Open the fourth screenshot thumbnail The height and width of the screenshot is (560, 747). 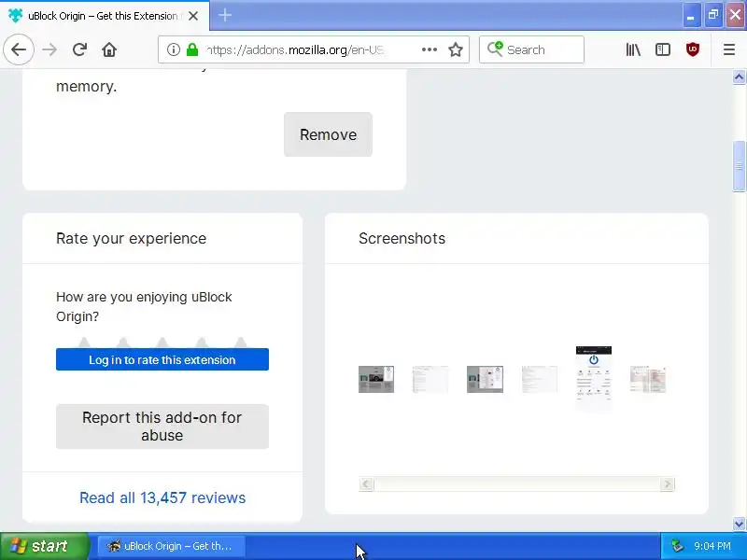point(540,379)
